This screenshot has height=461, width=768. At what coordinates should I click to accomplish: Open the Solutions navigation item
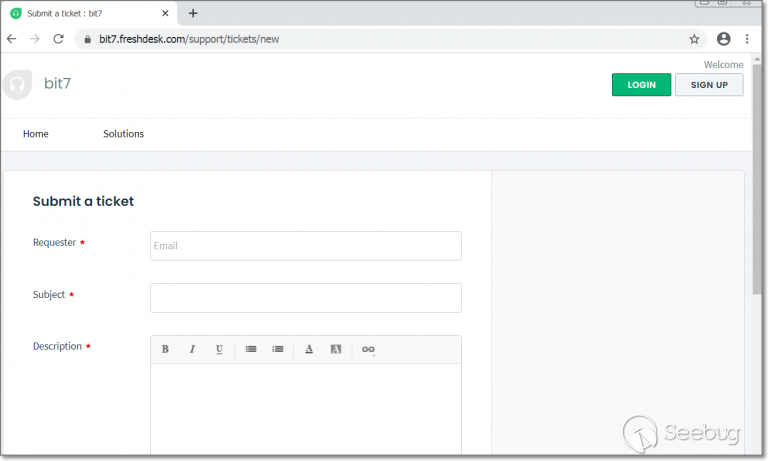coord(123,134)
